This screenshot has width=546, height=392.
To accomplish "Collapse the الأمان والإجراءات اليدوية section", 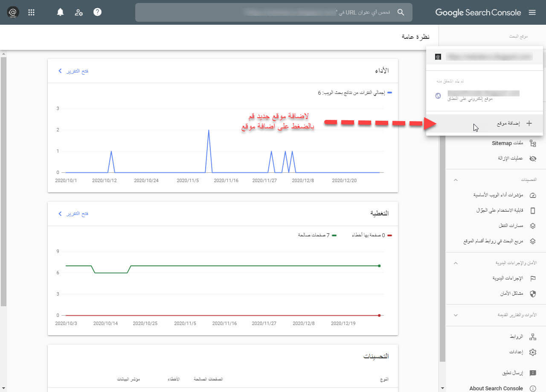I will pos(456,263).
